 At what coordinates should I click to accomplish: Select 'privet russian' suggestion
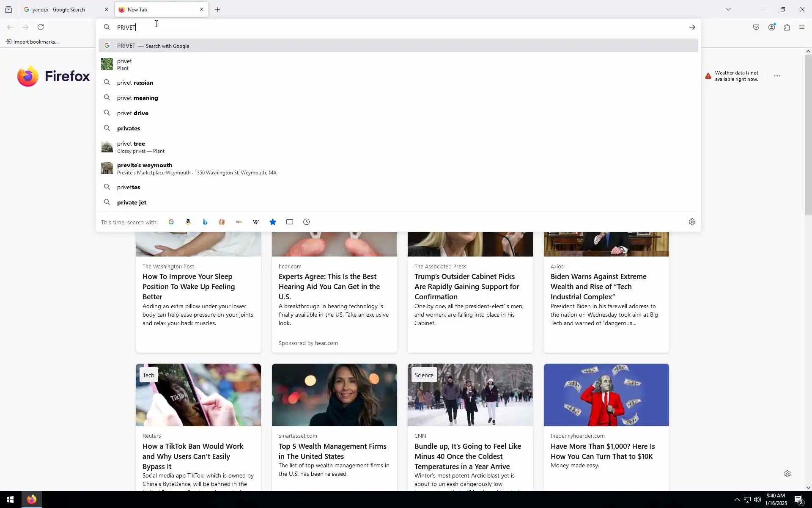click(x=135, y=83)
